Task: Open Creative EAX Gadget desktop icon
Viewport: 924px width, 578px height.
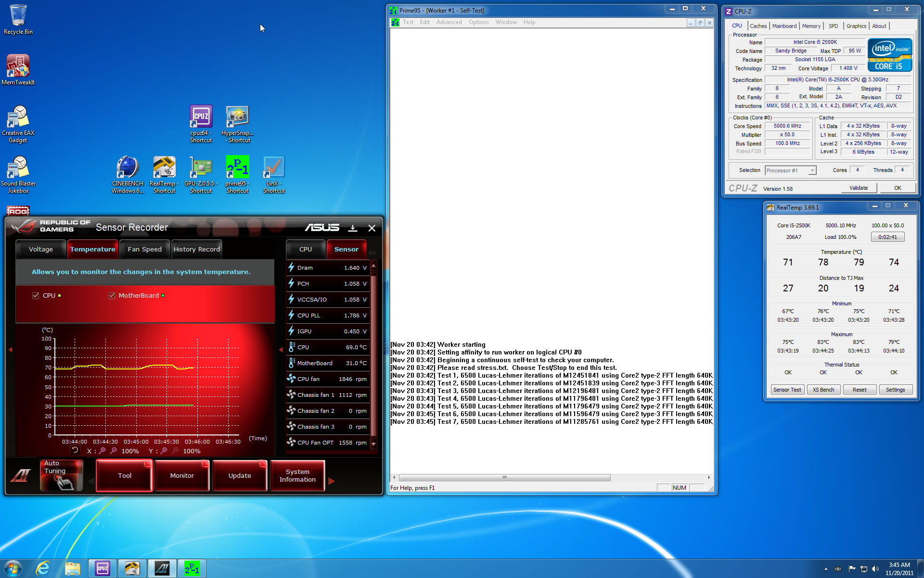Action: pyautogui.click(x=18, y=124)
